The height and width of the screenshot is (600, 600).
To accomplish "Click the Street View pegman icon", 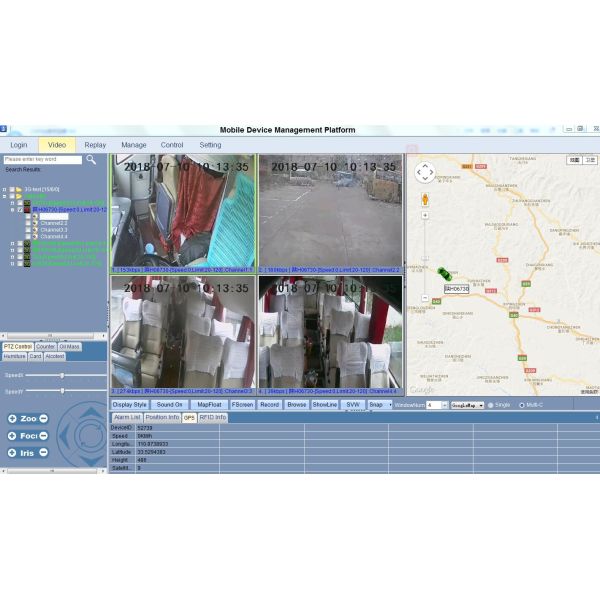I will pos(425,199).
